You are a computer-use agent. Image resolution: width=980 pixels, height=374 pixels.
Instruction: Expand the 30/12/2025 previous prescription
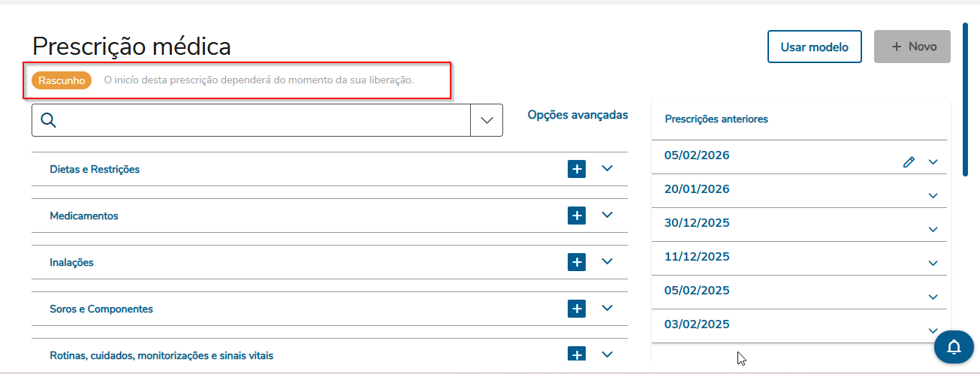933,230
